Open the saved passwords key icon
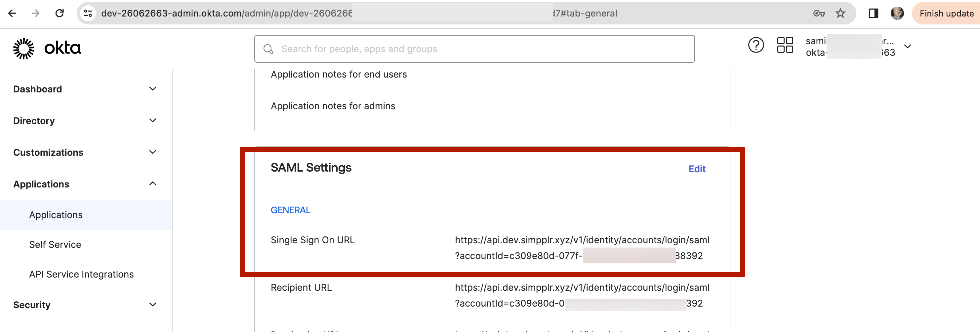Screen dimensions: 980x332 pyautogui.click(x=818, y=13)
